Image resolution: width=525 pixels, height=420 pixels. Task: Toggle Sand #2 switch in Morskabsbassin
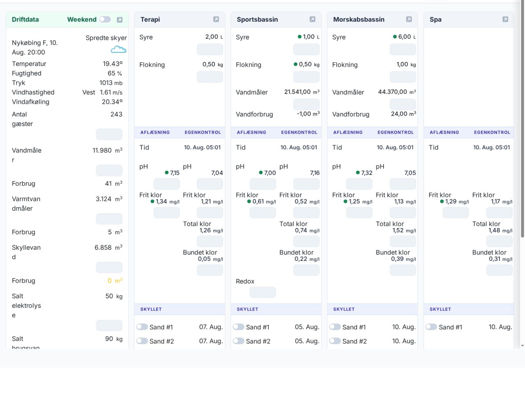[x=335, y=341]
